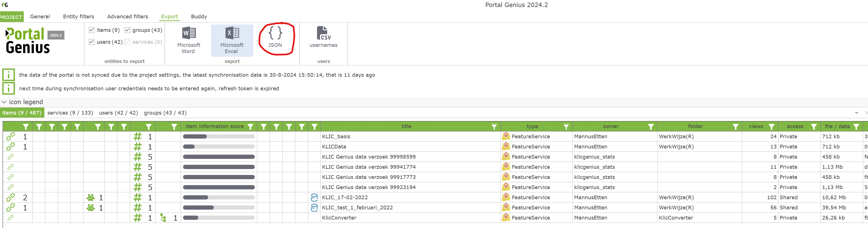Click hash icon in KLIC Genius 99998599 row
The height and width of the screenshot is (228, 868).
click(138, 157)
